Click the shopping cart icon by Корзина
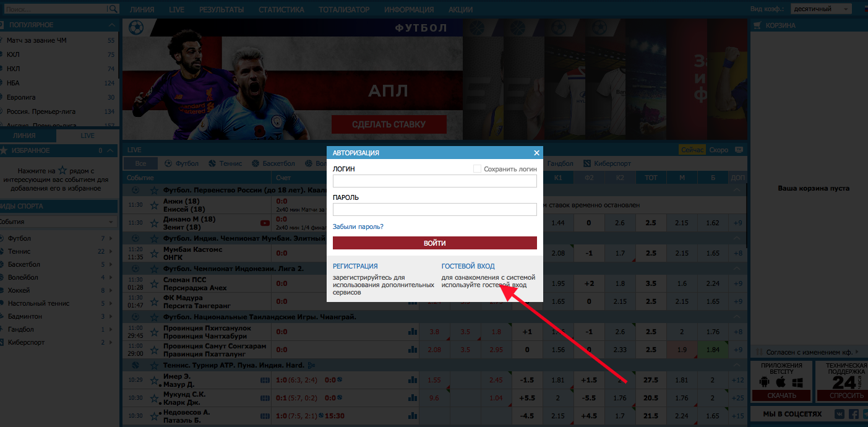868x427 pixels. tap(757, 25)
